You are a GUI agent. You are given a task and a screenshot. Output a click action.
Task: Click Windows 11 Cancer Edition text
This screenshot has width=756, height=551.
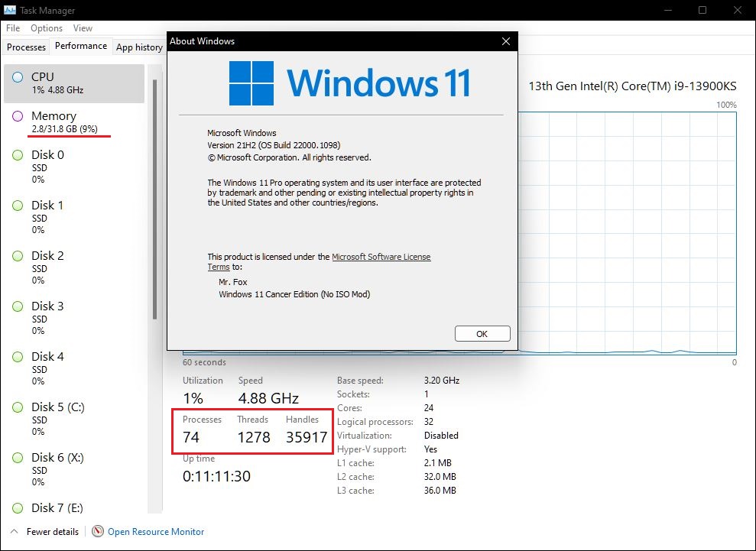294,294
